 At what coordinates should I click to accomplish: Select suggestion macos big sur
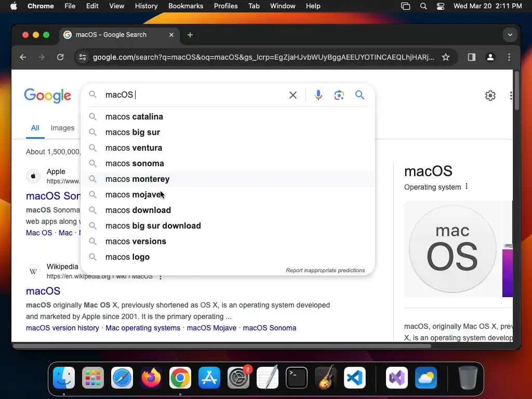[x=228, y=132]
